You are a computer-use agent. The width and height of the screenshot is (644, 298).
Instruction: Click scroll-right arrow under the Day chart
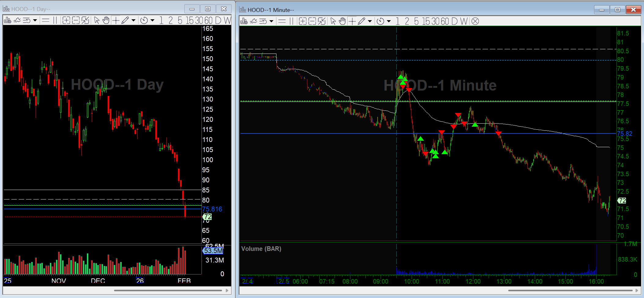pyautogui.click(x=227, y=290)
